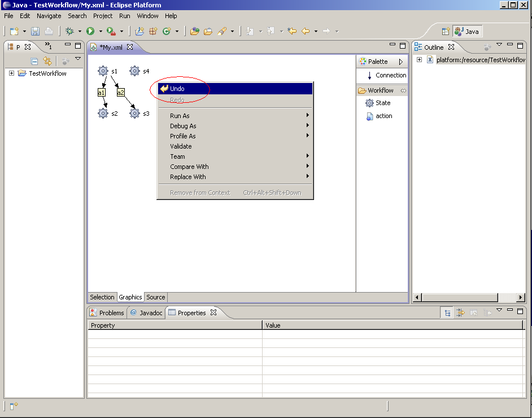The height and width of the screenshot is (418, 532).
Task: Click the Run button in the toolbar
Action: pos(90,31)
